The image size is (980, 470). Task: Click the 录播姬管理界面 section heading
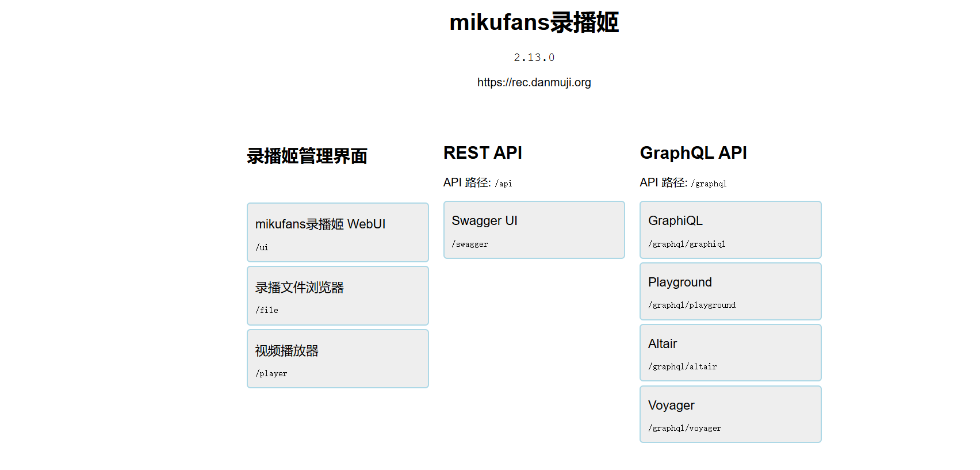coord(307,156)
